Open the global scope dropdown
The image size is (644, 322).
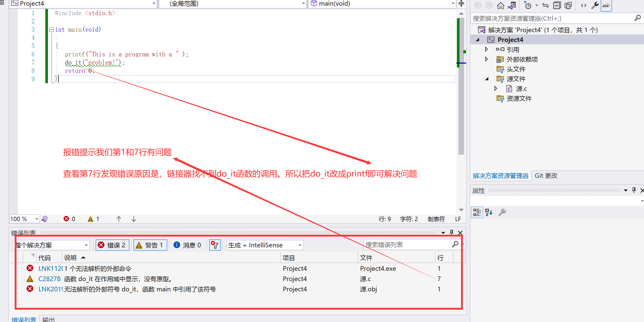tap(303, 4)
